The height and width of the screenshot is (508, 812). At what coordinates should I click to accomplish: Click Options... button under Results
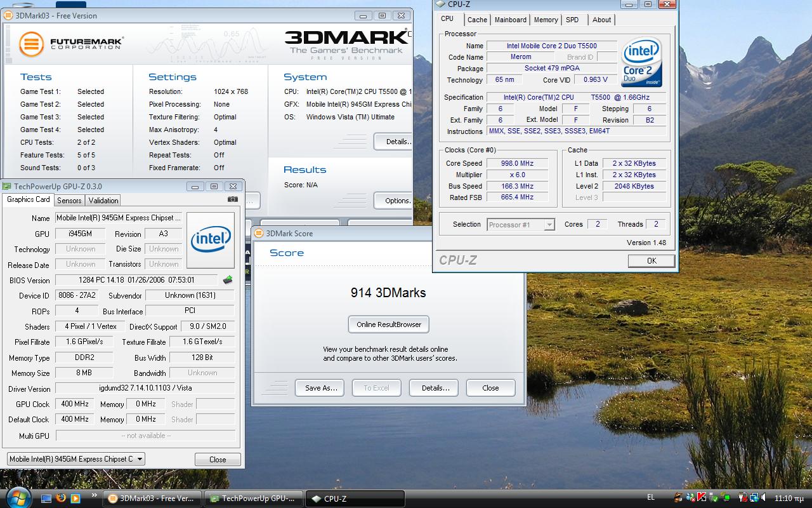(393, 201)
